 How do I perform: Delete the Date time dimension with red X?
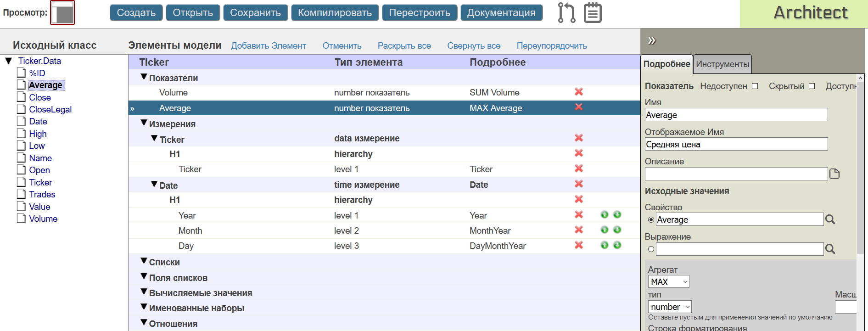pos(579,184)
